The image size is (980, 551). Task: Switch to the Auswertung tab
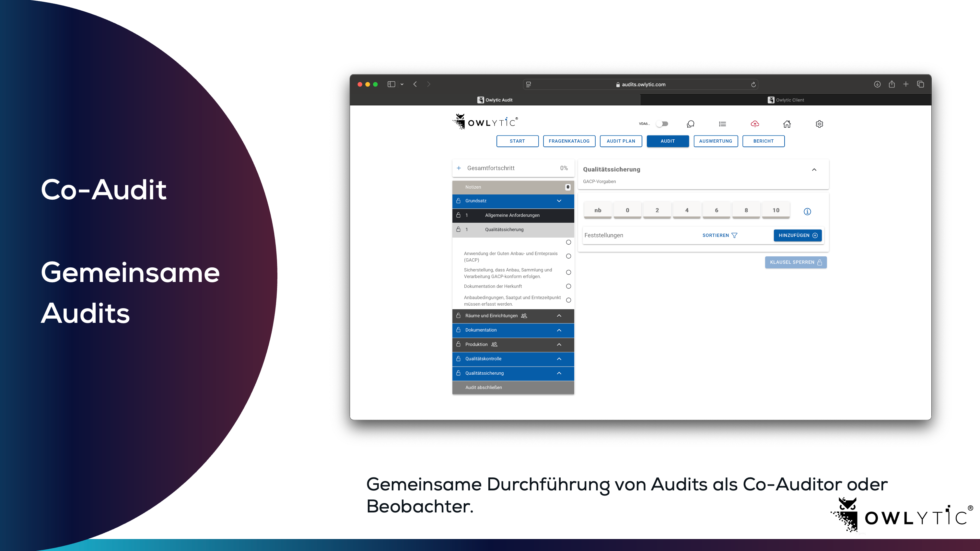tap(715, 141)
